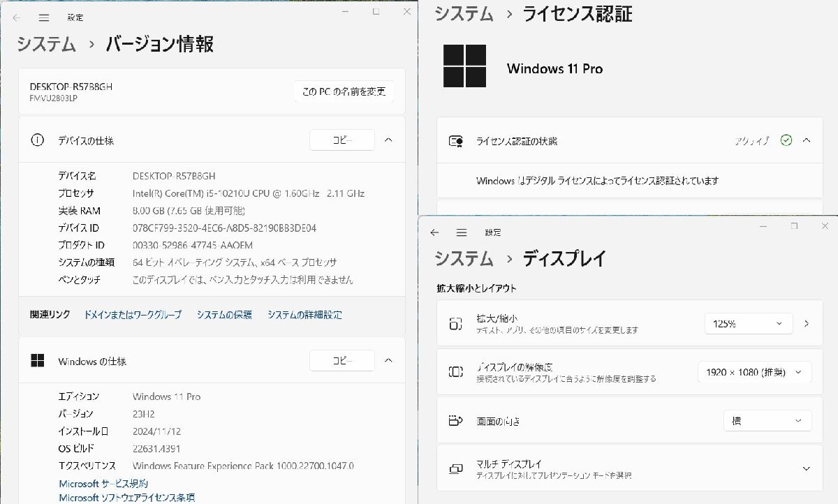Go back in the バージョン情報 settings window

(17, 17)
